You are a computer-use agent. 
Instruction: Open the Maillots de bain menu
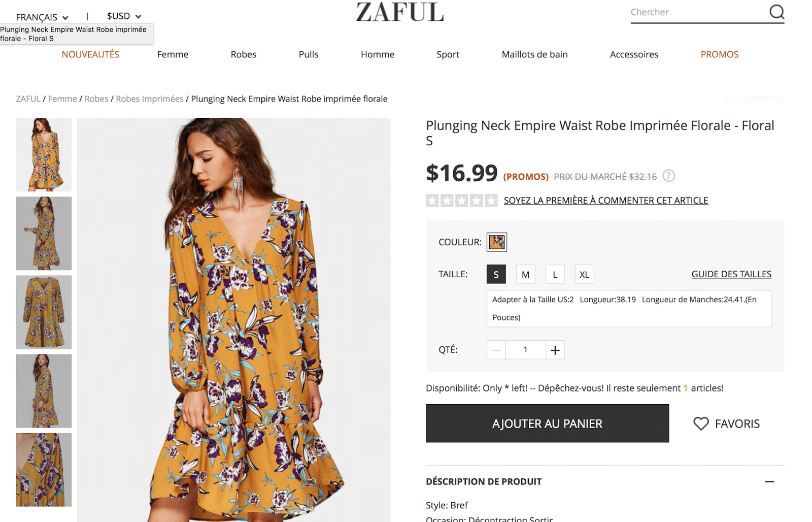[534, 54]
